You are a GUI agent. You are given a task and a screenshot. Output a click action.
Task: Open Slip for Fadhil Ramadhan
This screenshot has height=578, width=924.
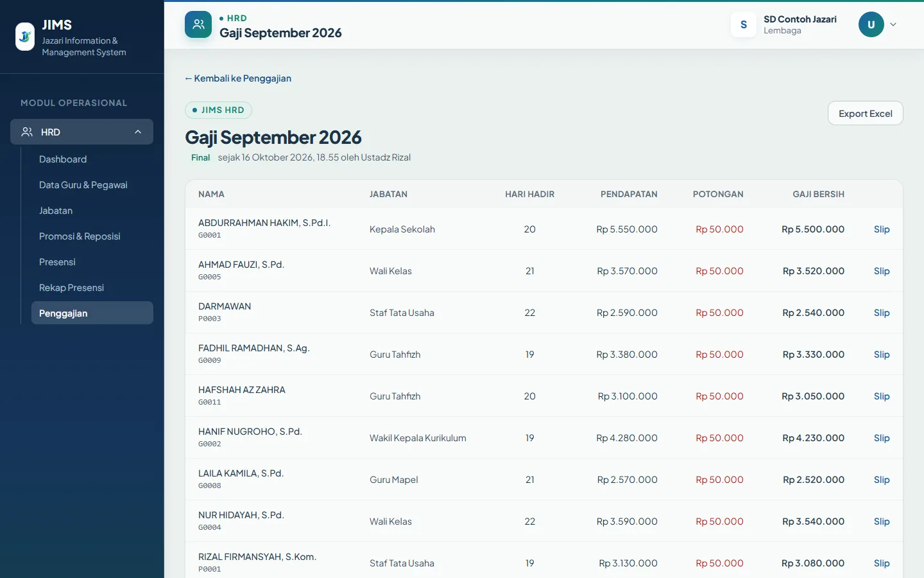click(882, 355)
